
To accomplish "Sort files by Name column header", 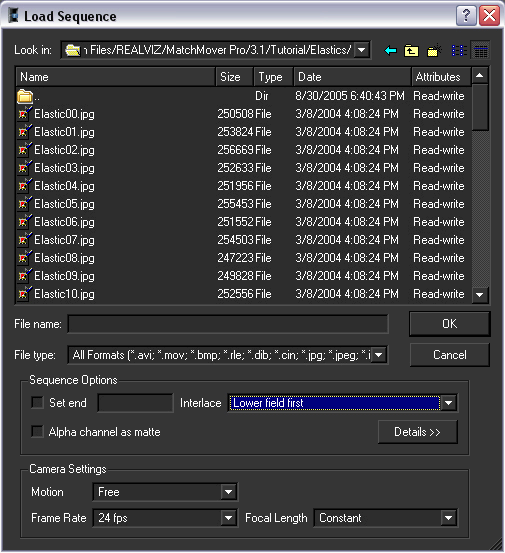I will (x=116, y=77).
